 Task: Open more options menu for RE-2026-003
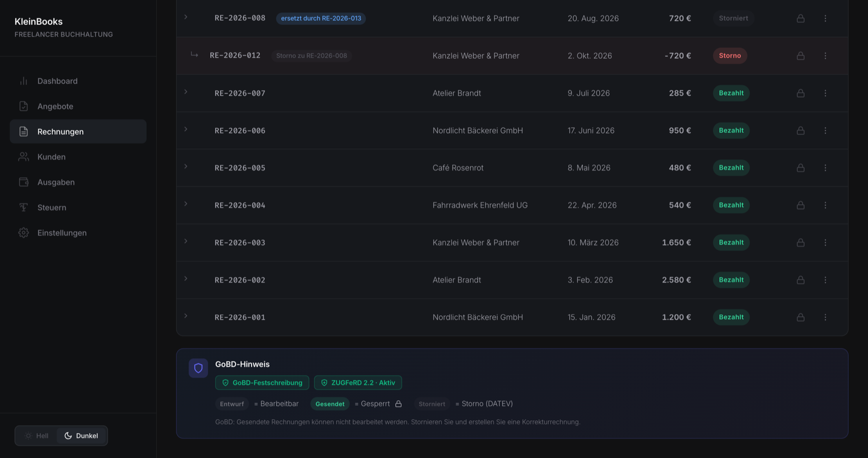click(x=825, y=242)
